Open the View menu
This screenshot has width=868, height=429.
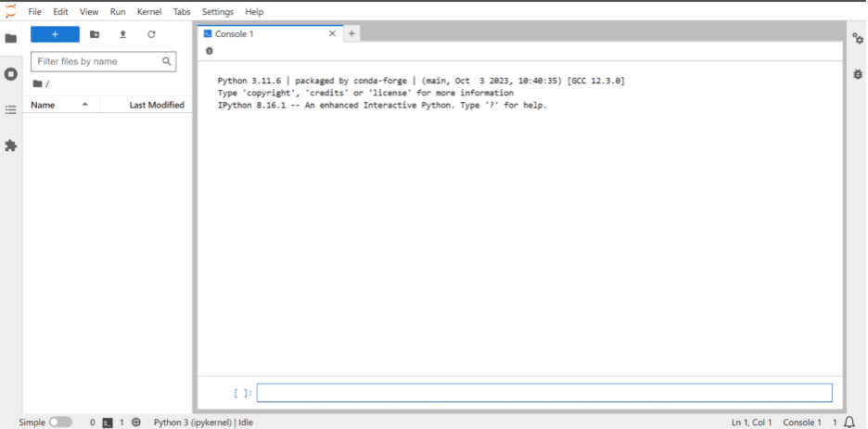click(x=89, y=12)
